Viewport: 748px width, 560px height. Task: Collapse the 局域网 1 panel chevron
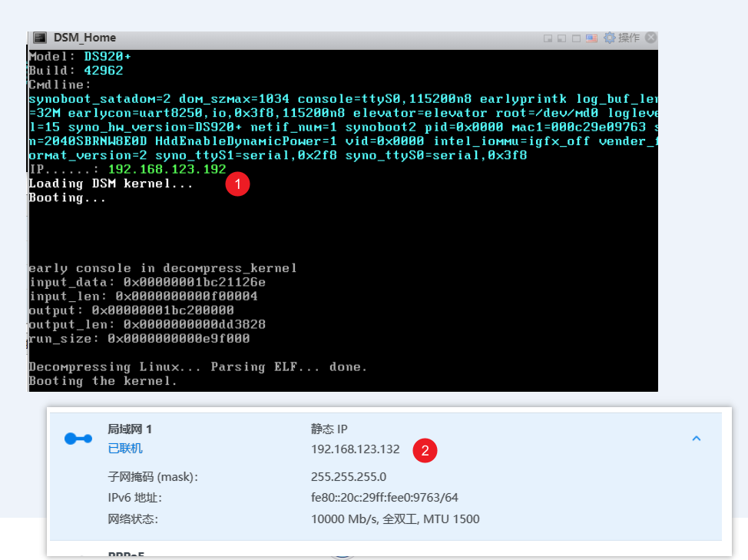tap(697, 437)
